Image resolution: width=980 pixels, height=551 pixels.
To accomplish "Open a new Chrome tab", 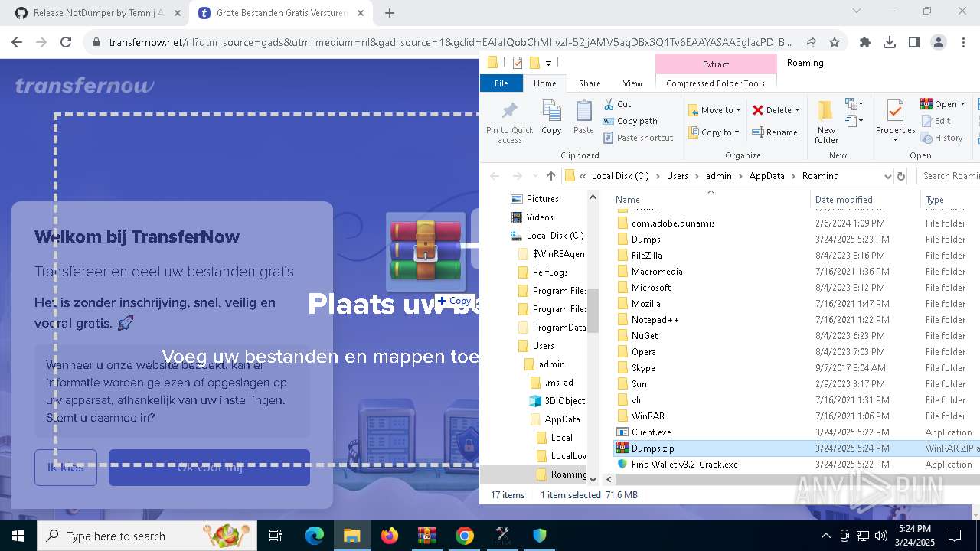I will tap(390, 13).
